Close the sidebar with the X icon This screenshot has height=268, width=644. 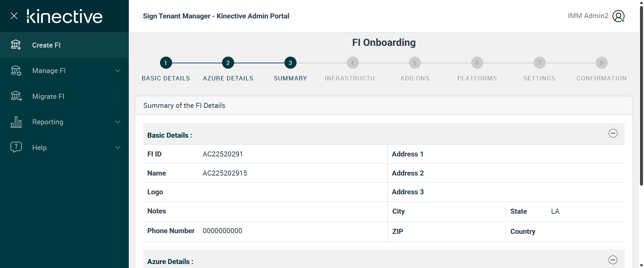click(x=14, y=16)
